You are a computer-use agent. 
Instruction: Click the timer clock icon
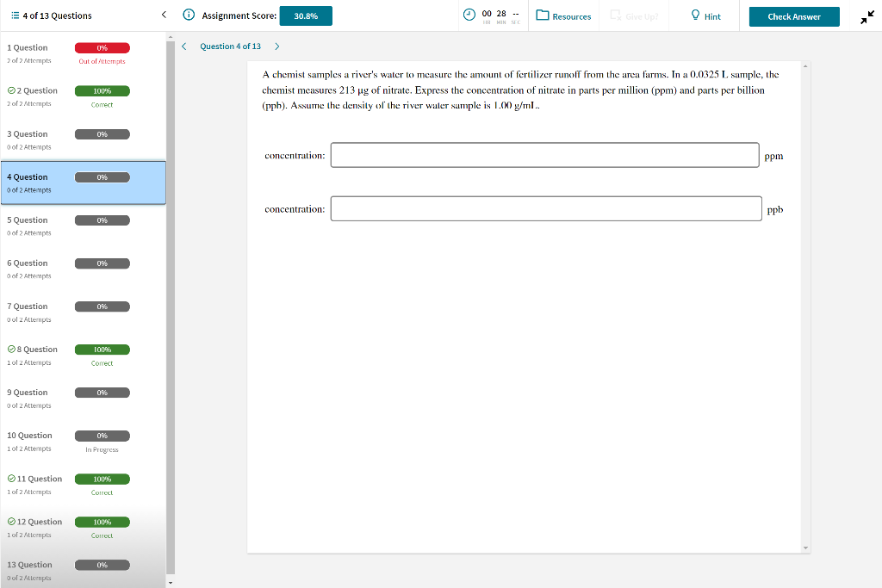pyautogui.click(x=468, y=15)
